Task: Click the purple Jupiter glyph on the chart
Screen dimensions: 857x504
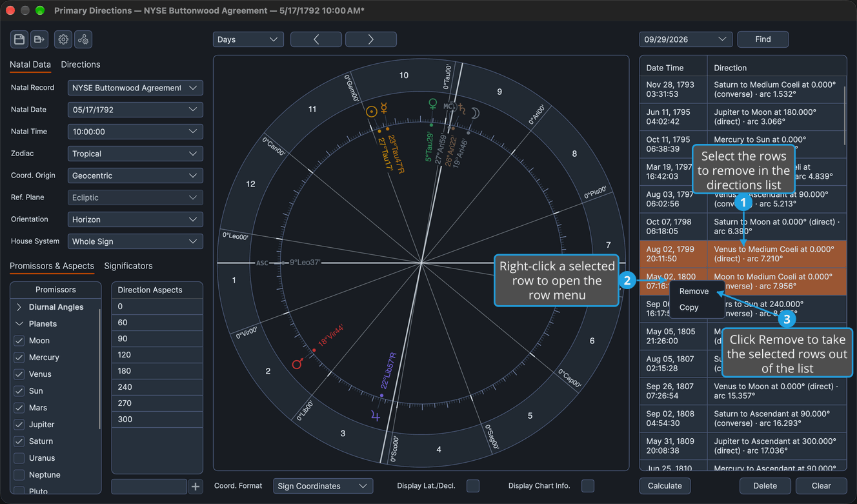Action: (x=376, y=416)
